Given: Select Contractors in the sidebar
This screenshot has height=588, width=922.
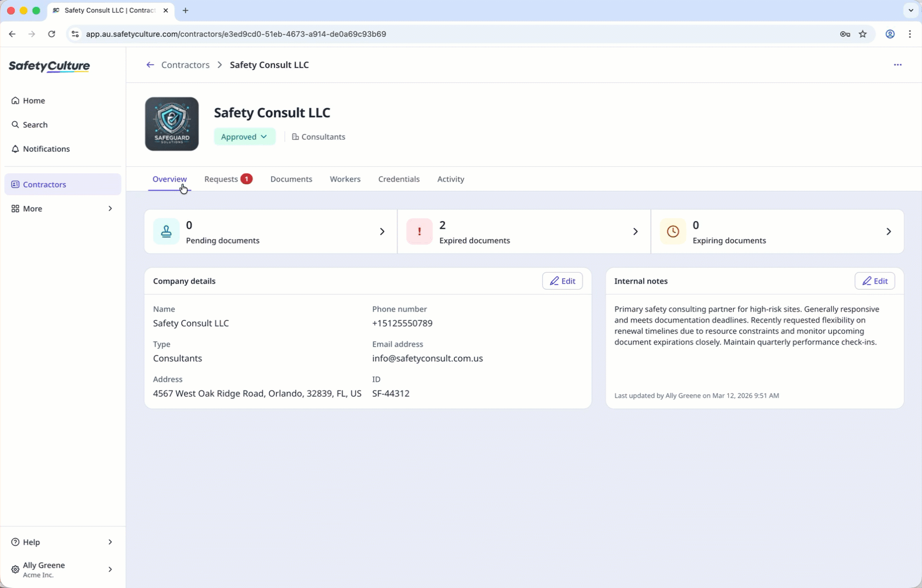Looking at the screenshot, I should point(63,184).
